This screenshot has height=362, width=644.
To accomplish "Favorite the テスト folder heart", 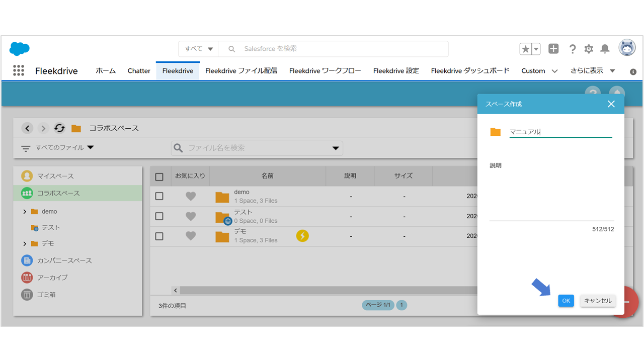I will 191,216.
